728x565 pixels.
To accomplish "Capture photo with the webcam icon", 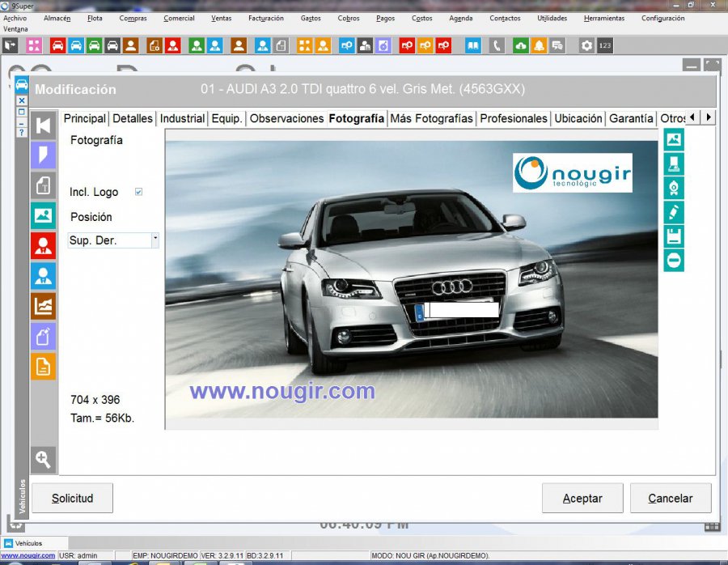I will click(674, 188).
